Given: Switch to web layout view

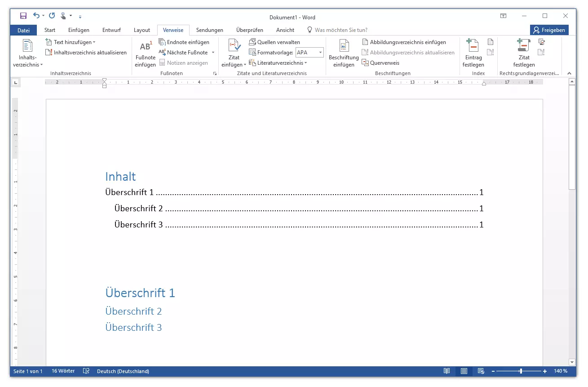Looking at the screenshot, I should [481, 371].
